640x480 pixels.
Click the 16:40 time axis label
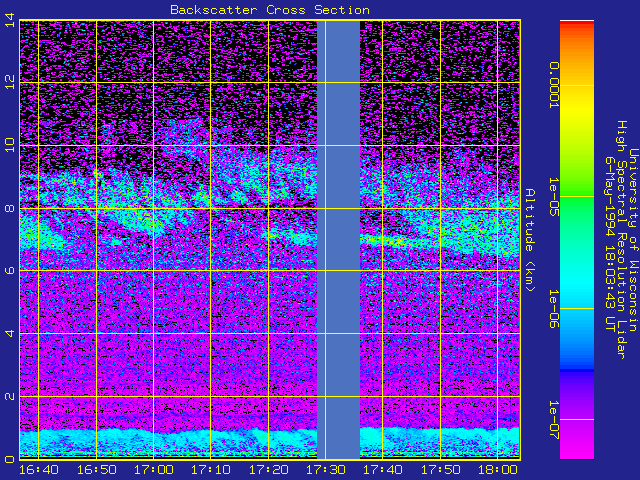(x=39, y=470)
